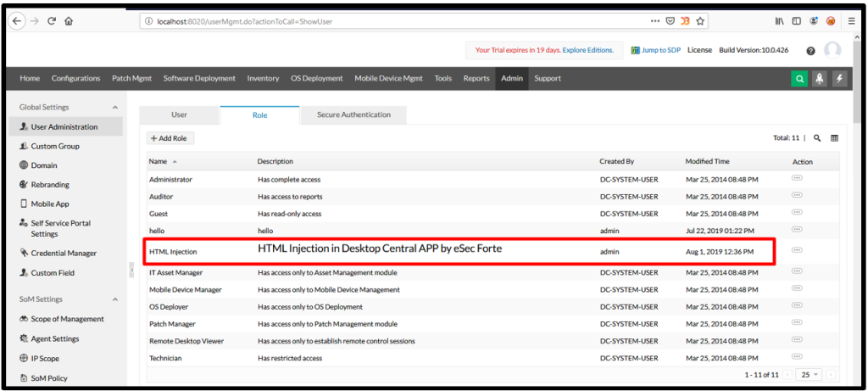
Task: Open the action menu for the Auditor role
Action: (797, 194)
